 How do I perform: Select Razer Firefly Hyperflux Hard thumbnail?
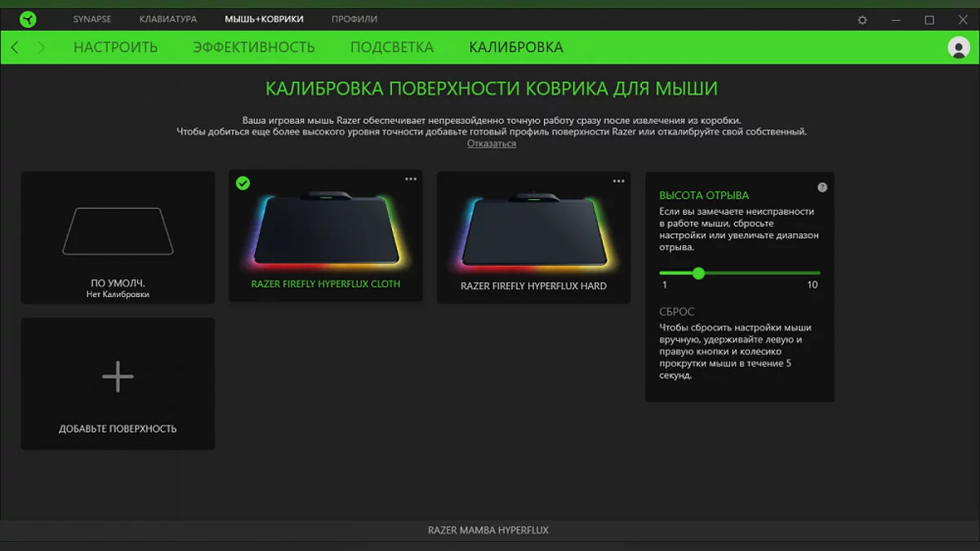point(534,231)
